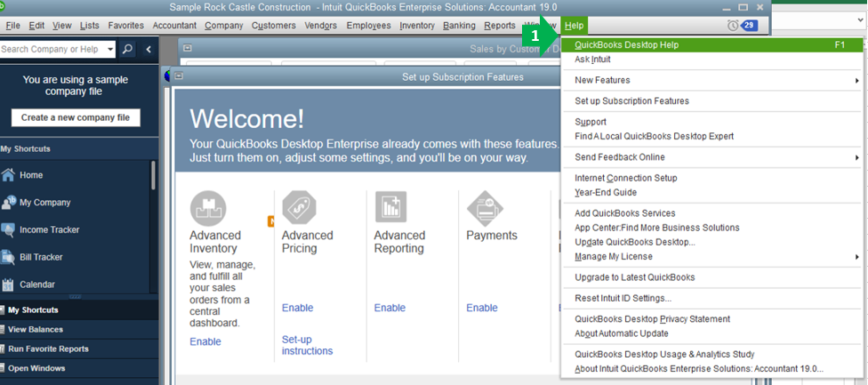Image resolution: width=868 pixels, height=385 pixels.
Task: Click Set up Subscription Features window menu icon
Action: (x=180, y=76)
